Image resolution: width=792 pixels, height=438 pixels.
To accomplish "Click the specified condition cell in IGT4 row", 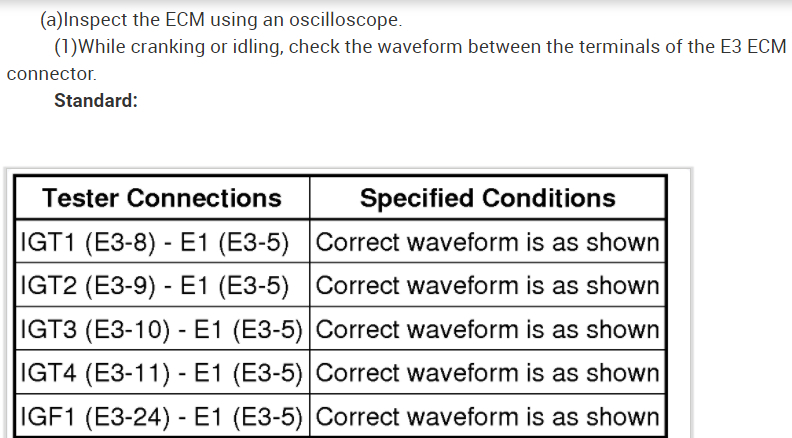I will pos(487,373).
